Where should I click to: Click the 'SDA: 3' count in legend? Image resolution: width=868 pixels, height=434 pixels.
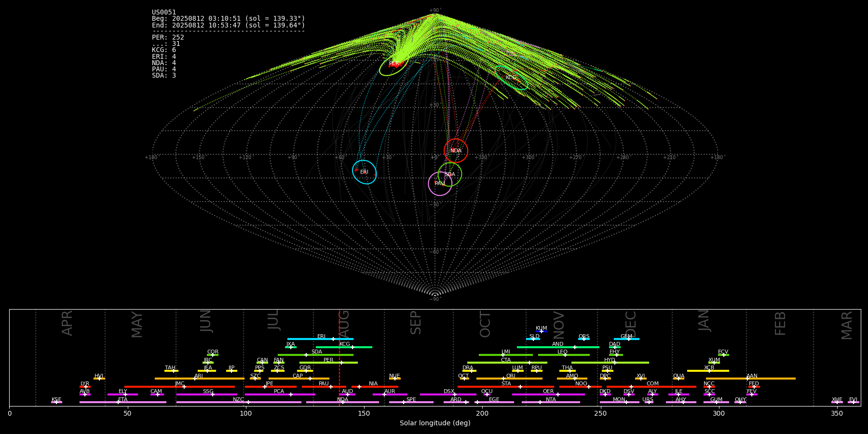[x=164, y=75]
